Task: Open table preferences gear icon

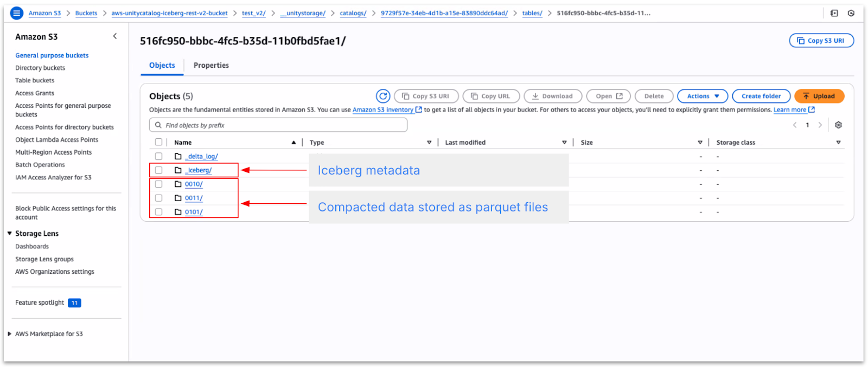Action: [838, 125]
